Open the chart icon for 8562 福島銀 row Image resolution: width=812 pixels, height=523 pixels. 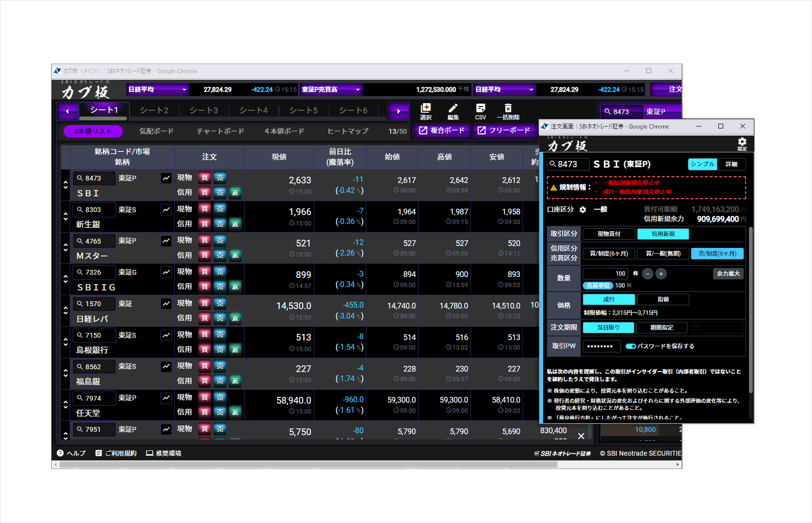pos(166,366)
